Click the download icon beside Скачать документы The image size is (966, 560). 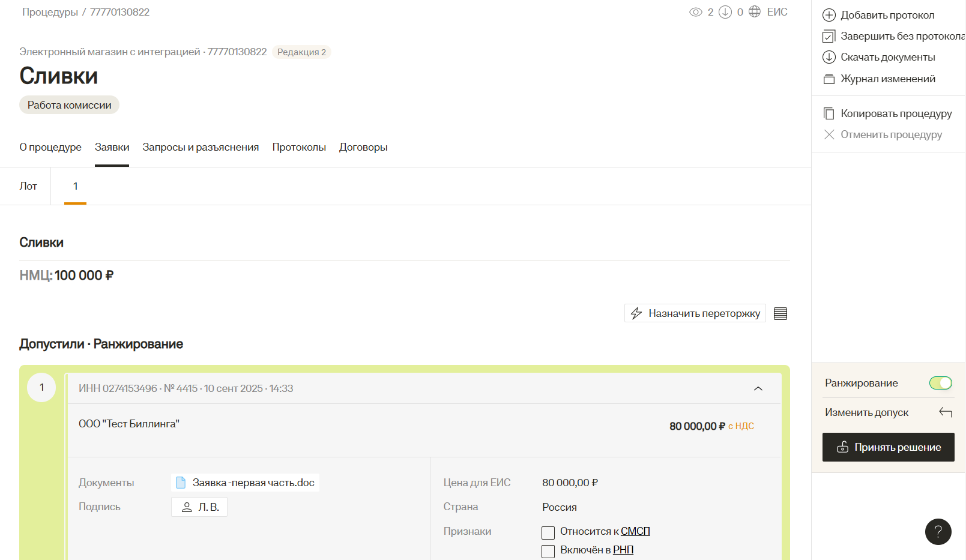click(829, 57)
